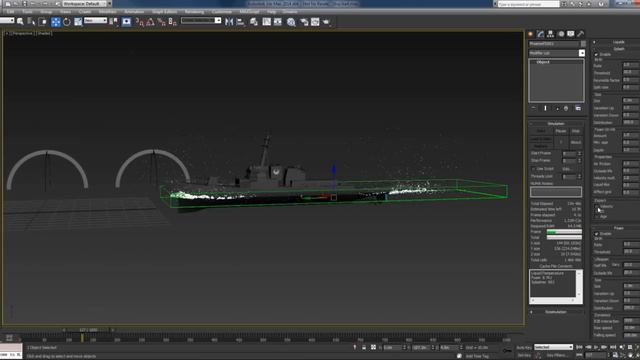
Task: Toggle the Use Script checkbox
Action: tap(533, 169)
